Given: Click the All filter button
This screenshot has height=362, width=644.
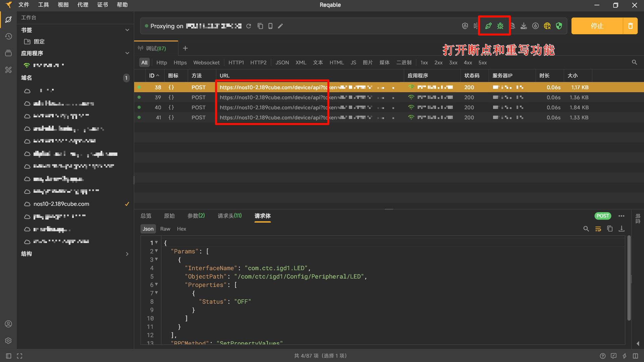Looking at the screenshot, I should coord(144,62).
